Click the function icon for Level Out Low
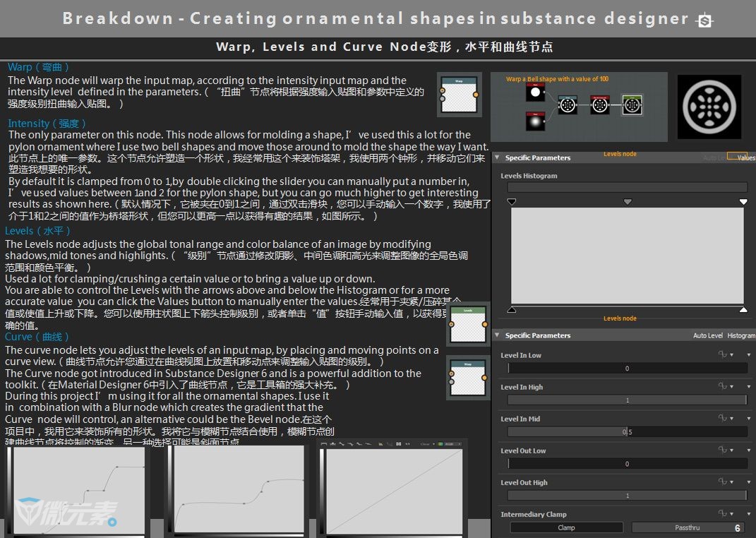 [x=722, y=450]
